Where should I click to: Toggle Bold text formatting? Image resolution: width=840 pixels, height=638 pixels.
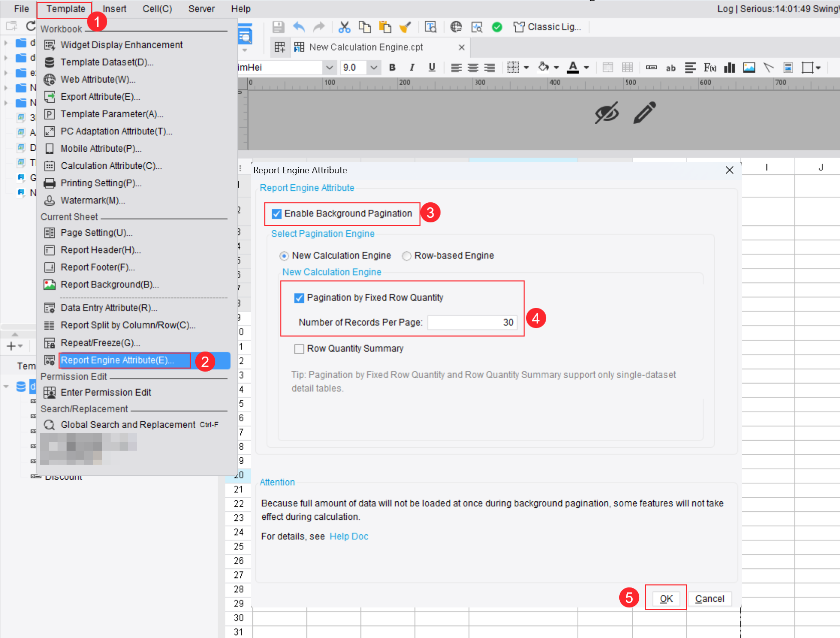point(392,67)
